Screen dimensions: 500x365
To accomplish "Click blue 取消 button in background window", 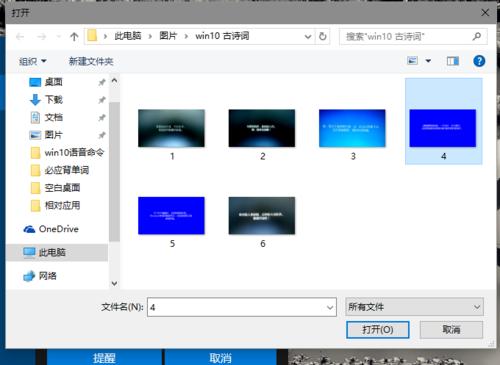I will [x=220, y=358].
